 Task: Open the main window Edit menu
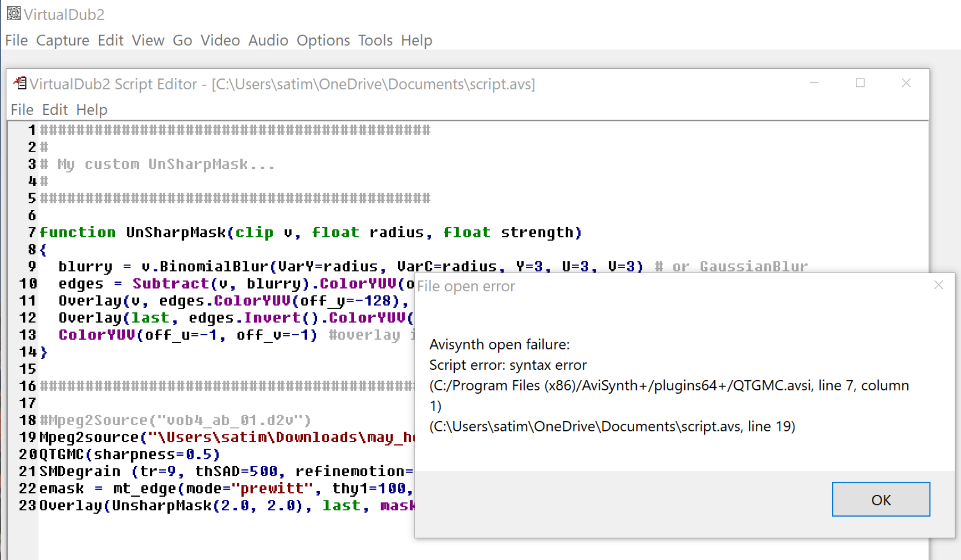tap(111, 41)
